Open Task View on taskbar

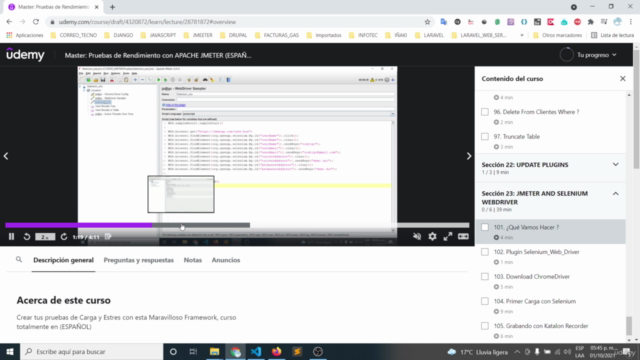coord(193,351)
